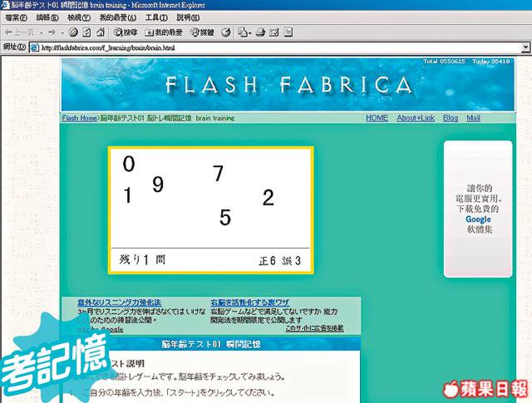Image resolution: width=532 pixels, height=403 pixels.
Task: Click the number 2 in the game
Action: pyautogui.click(x=268, y=198)
